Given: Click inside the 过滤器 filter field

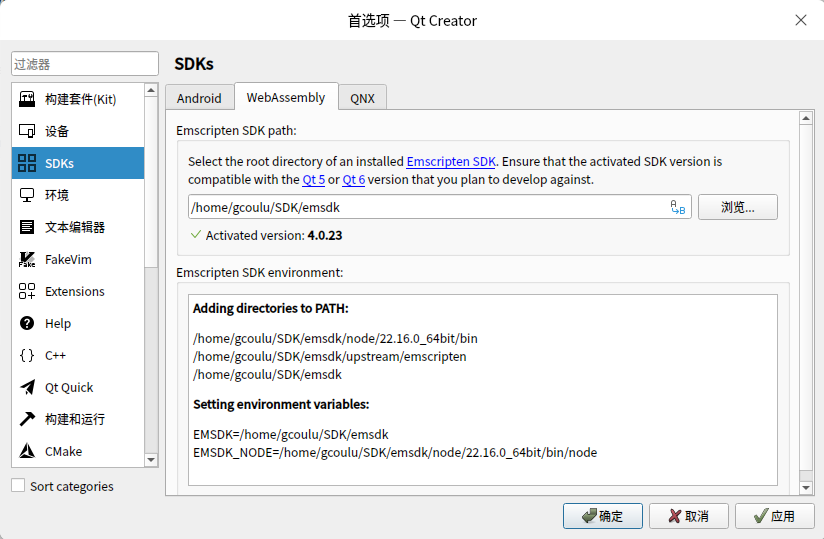Looking at the screenshot, I should pyautogui.click(x=85, y=64).
